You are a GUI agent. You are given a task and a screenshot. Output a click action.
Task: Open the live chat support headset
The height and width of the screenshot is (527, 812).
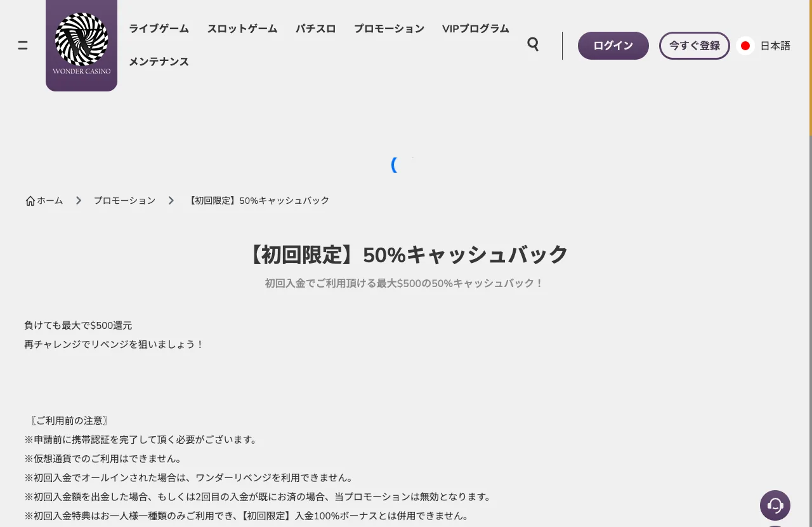[775, 505]
